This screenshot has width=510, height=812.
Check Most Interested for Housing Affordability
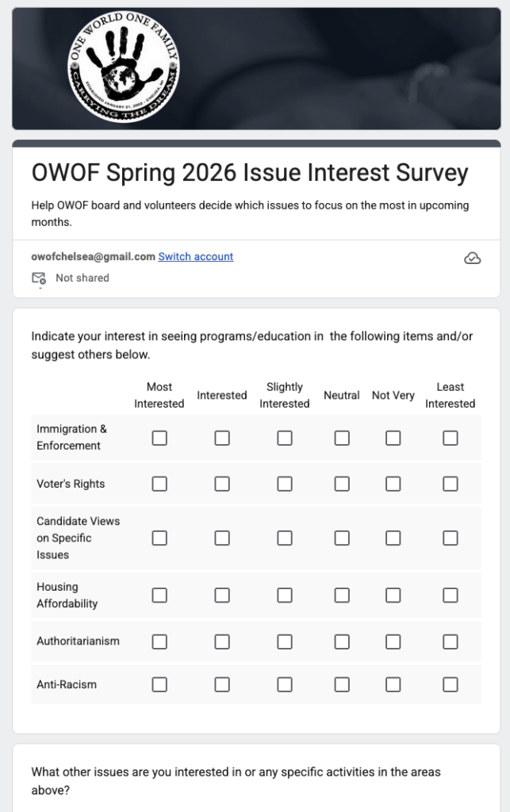[x=159, y=595]
